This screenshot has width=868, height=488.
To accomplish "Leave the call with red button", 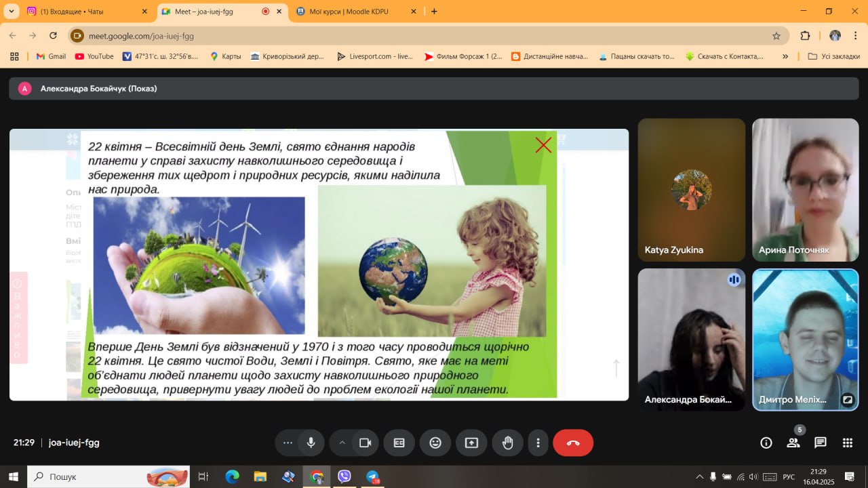I will (x=573, y=443).
